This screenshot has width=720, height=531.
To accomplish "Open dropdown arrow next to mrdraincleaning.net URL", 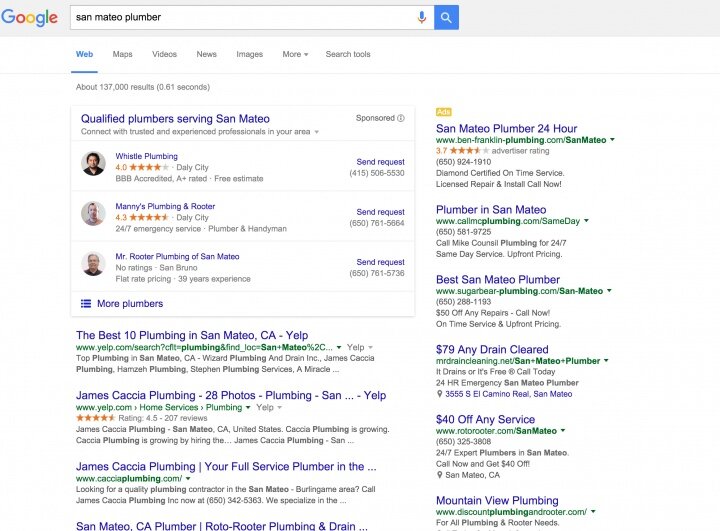I will (606, 361).
